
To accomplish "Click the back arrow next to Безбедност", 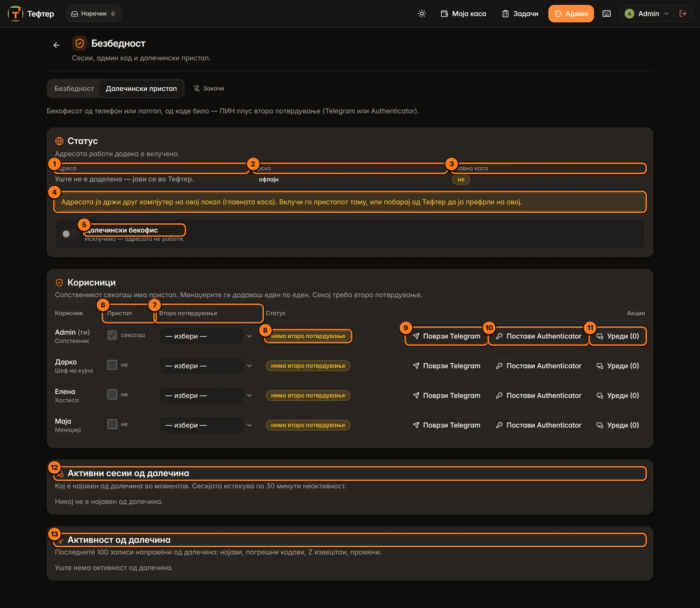I will (56, 45).
